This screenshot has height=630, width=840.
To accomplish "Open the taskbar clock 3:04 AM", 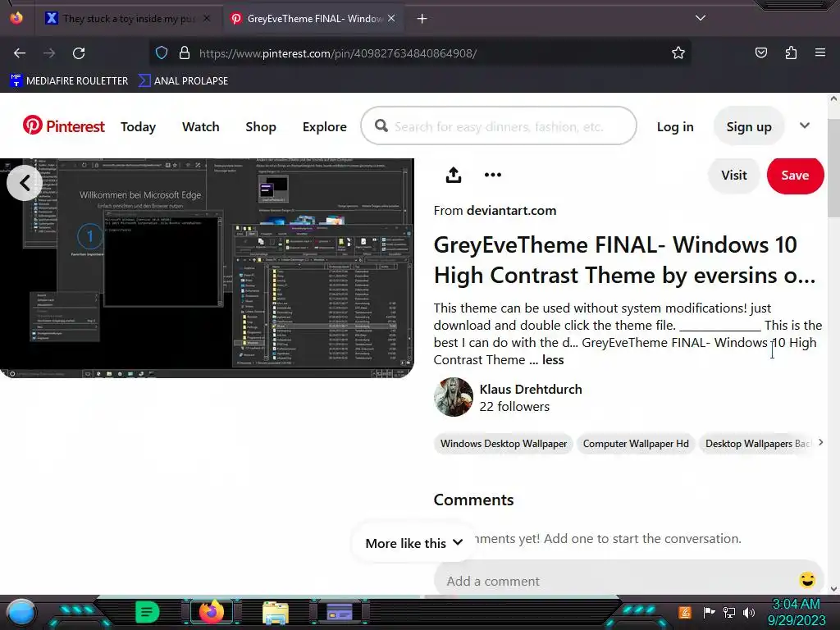I will coord(796,612).
